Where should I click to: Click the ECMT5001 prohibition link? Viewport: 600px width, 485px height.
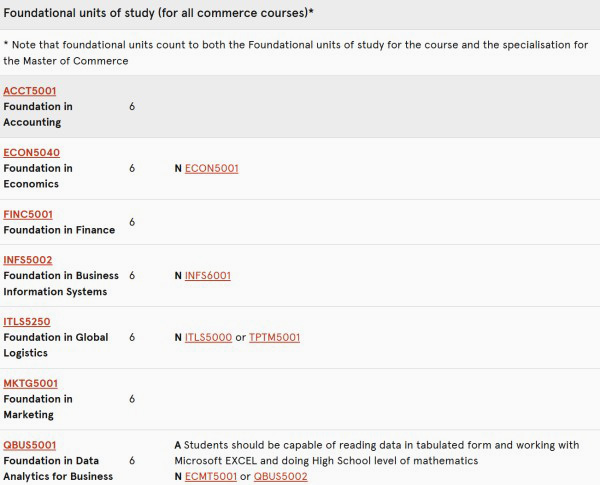click(x=211, y=476)
